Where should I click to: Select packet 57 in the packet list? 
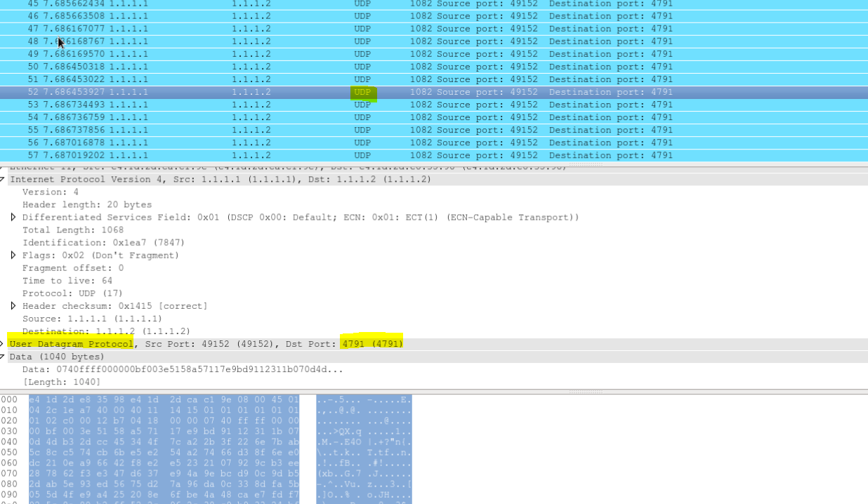pos(281,155)
